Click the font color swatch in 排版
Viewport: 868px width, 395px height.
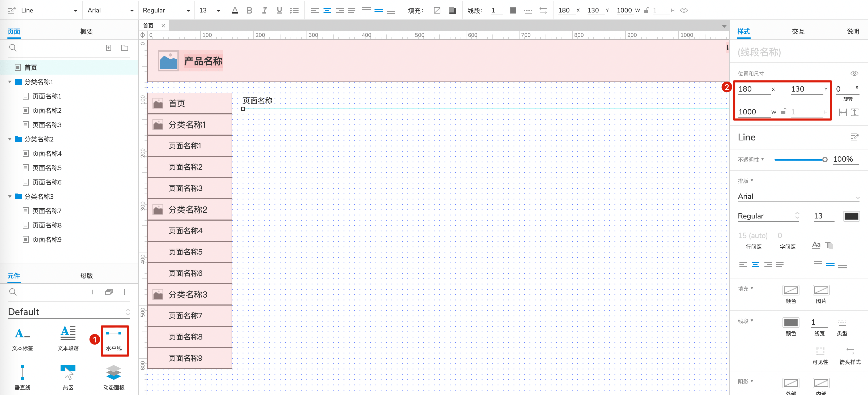tap(851, 216)
